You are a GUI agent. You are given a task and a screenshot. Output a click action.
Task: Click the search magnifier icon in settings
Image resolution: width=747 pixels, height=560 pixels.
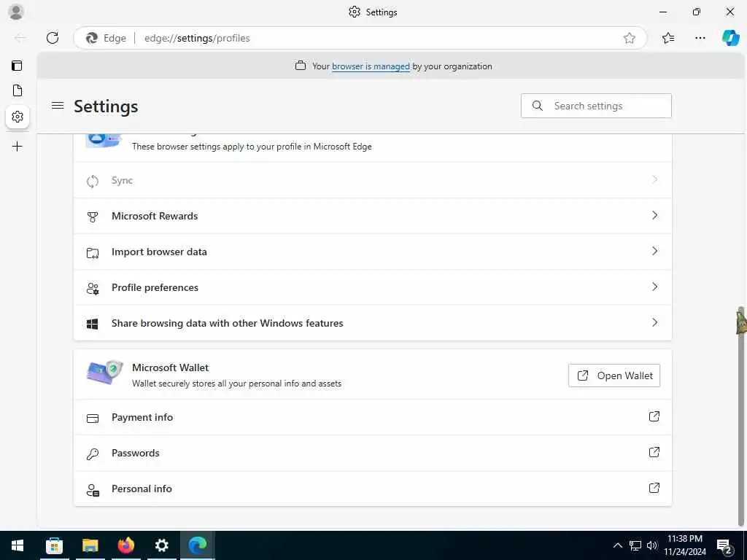pos(538,106)
